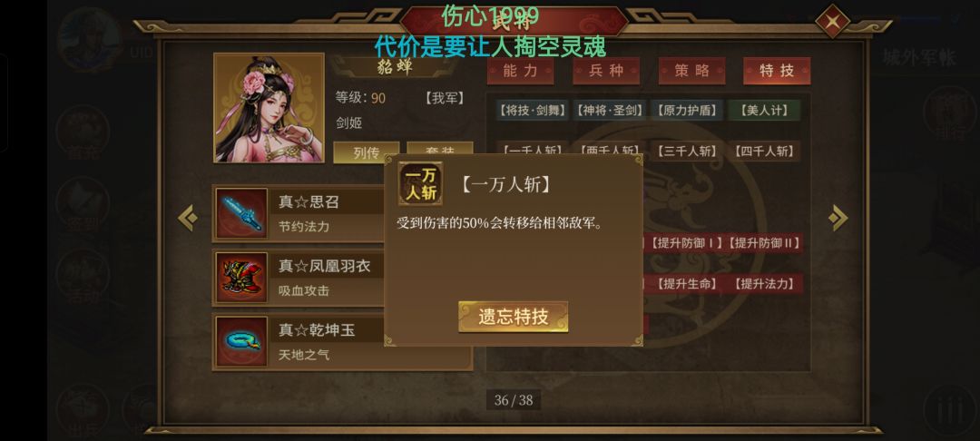Viewport: 980px width, 441px height.
Task: Click the 真☆思召 sword equipment icon
Action: (242, 213)
